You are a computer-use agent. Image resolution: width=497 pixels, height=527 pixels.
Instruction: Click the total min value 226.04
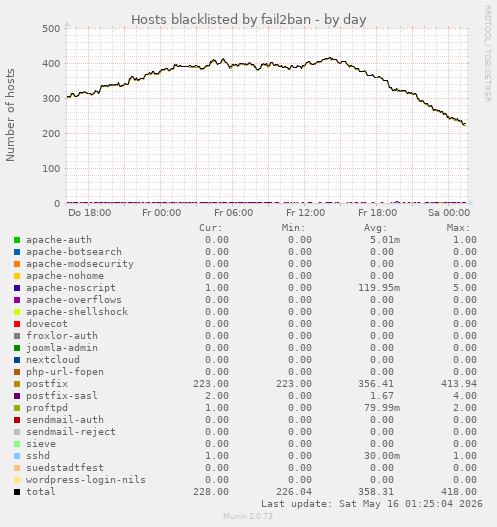(x=294, y=492)
